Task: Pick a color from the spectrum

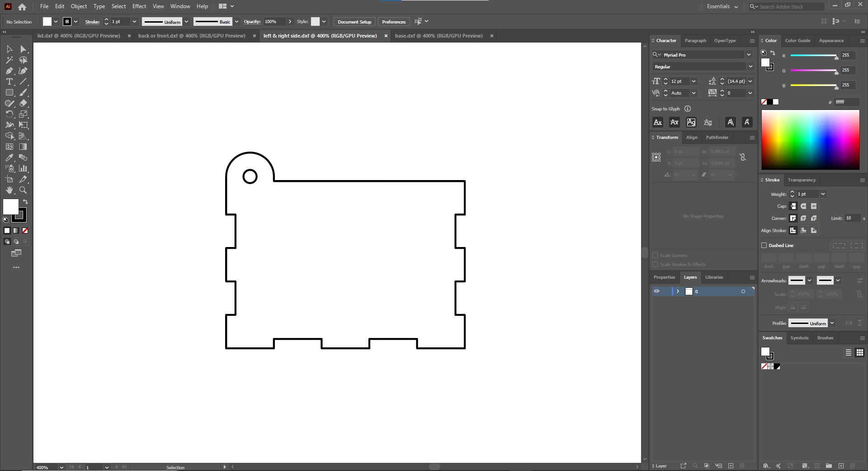Action: coord(810,140)
